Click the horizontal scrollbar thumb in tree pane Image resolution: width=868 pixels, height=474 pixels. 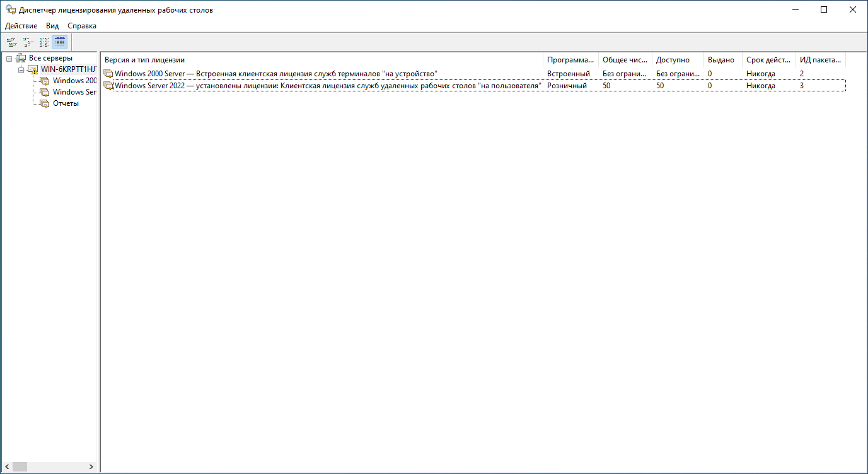(20, 467)
